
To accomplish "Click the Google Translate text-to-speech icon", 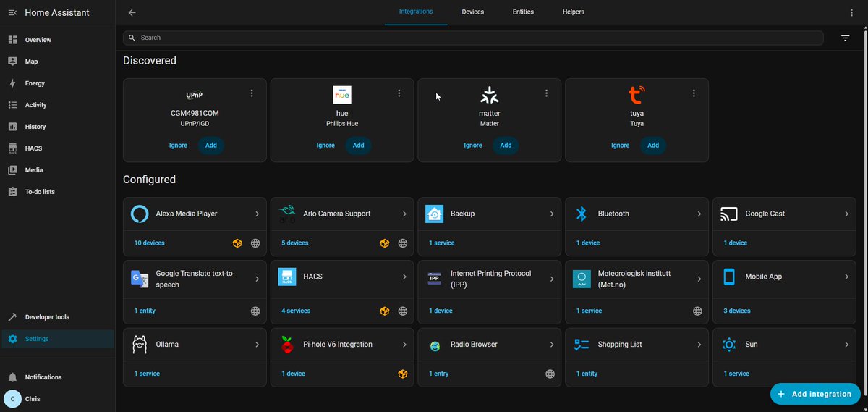I will pos(140,279).
